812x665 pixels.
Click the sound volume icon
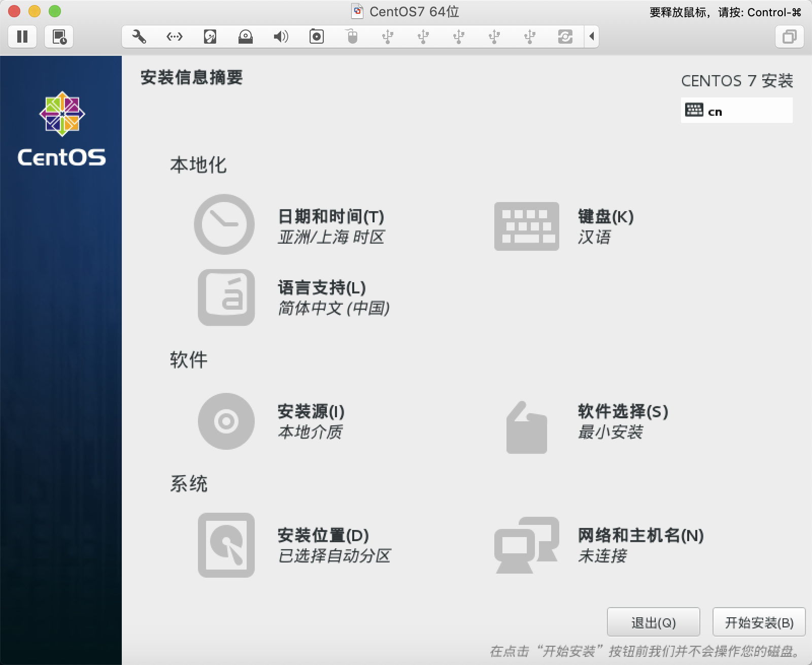[x=281, y=37]
